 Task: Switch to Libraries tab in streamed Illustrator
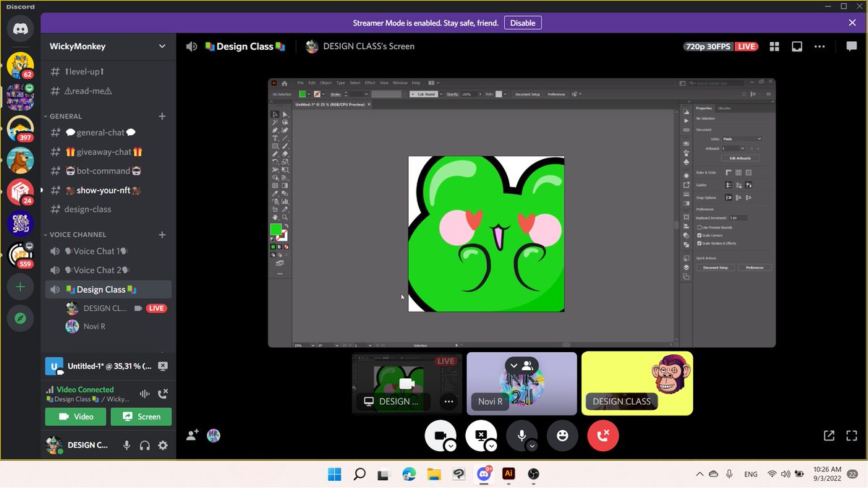(724, 108)
